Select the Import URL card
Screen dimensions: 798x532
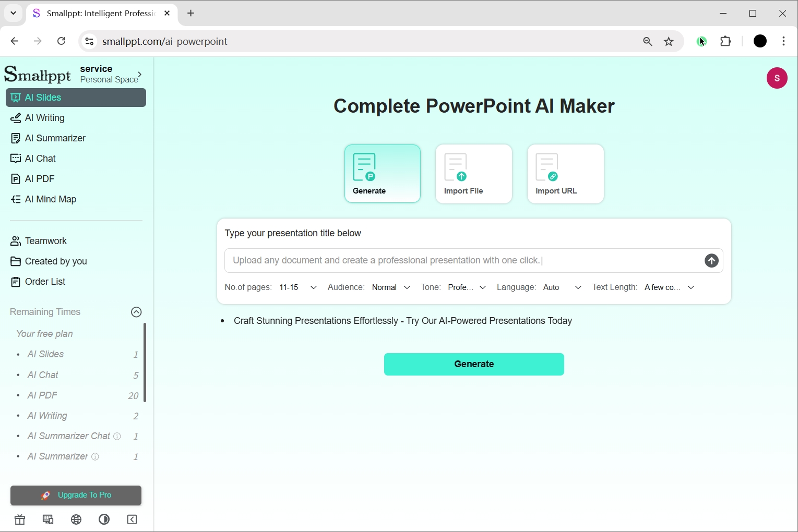point(566,174)
